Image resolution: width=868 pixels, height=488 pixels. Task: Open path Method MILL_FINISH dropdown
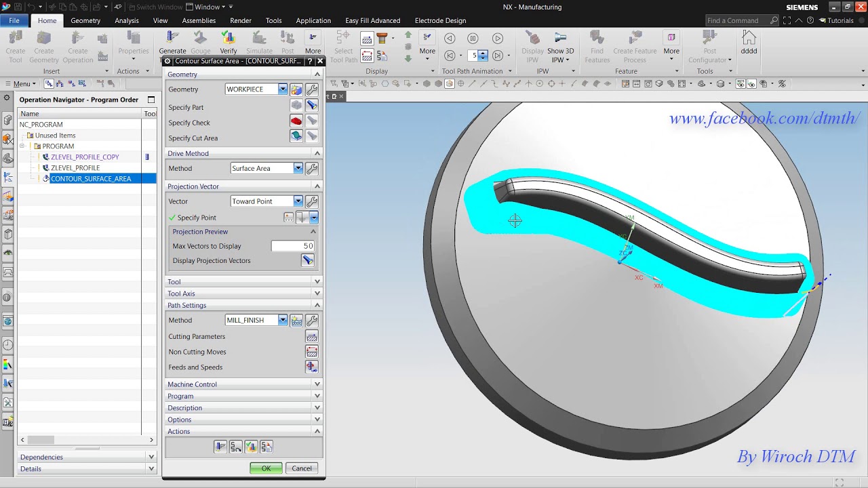click(x=283, y=320)
